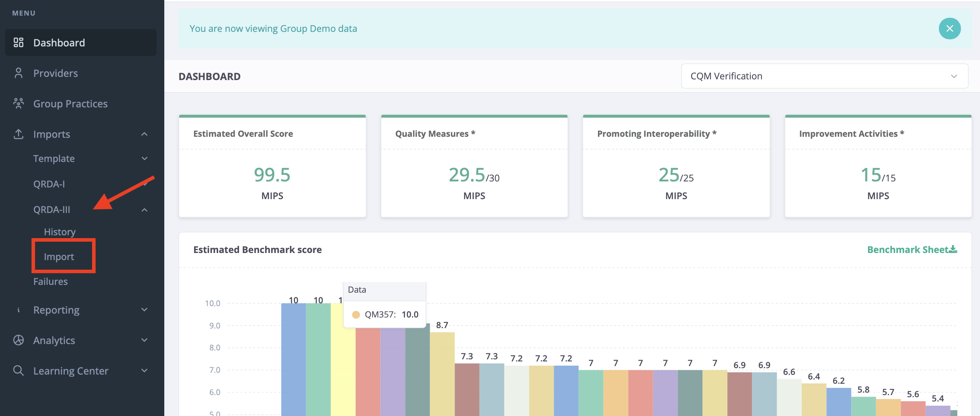Viewport: 980px width, 416px height.
Task: Open the CQM Verification dropdown
Action: 825,76
